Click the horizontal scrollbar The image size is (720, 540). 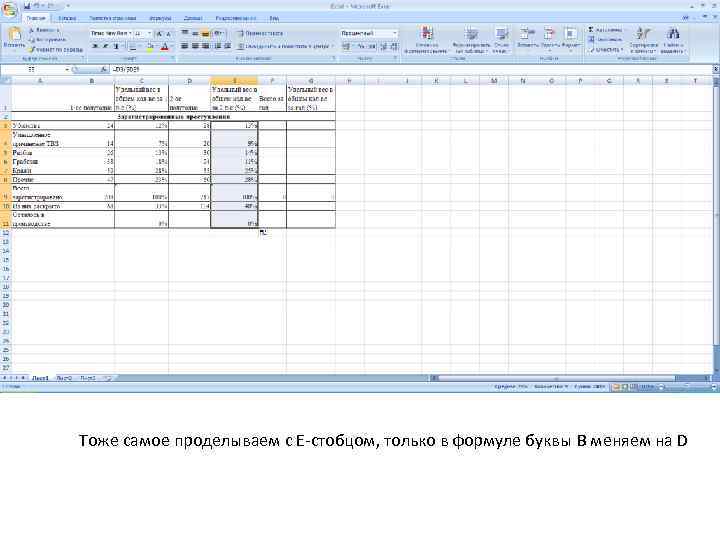point(569,378)
